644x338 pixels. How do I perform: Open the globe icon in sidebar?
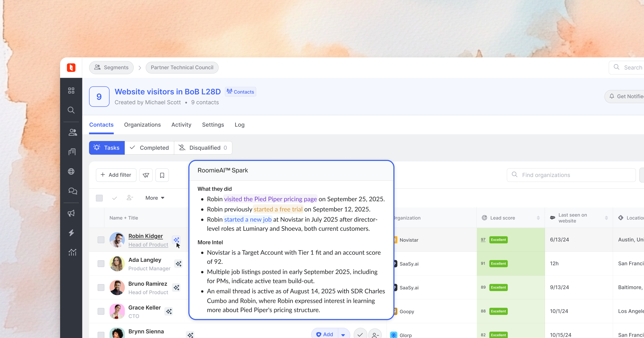click(71, 171)
